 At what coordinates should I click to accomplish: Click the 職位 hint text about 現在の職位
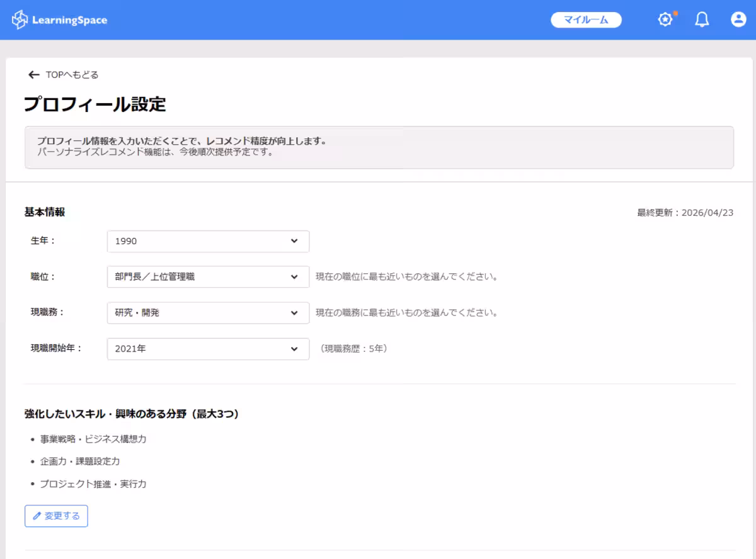pyautogui.click(x=407, y=277)
